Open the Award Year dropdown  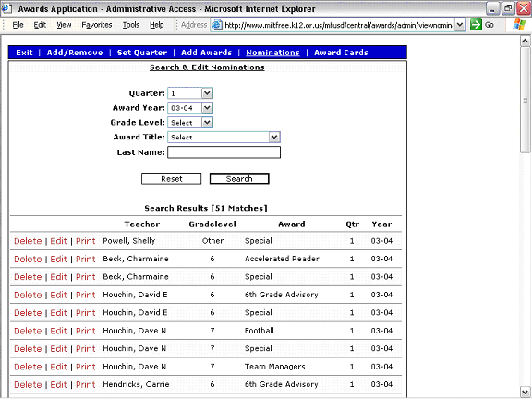click(x=207, y=108)
